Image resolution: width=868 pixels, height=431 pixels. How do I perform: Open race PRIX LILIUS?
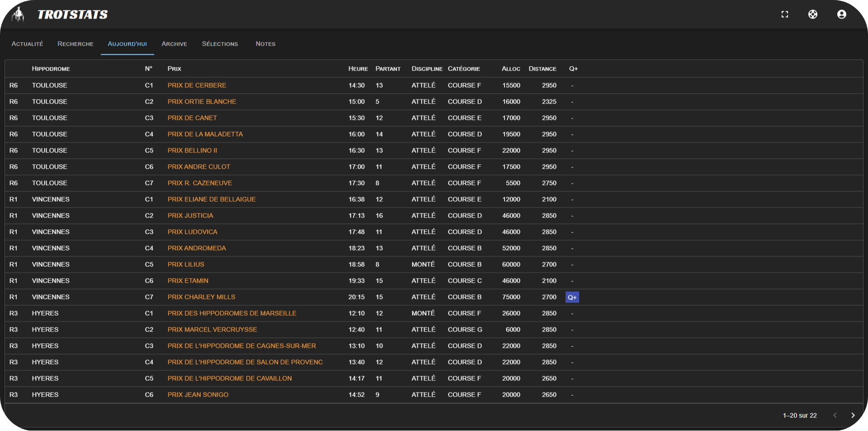[x=186, y=265]
